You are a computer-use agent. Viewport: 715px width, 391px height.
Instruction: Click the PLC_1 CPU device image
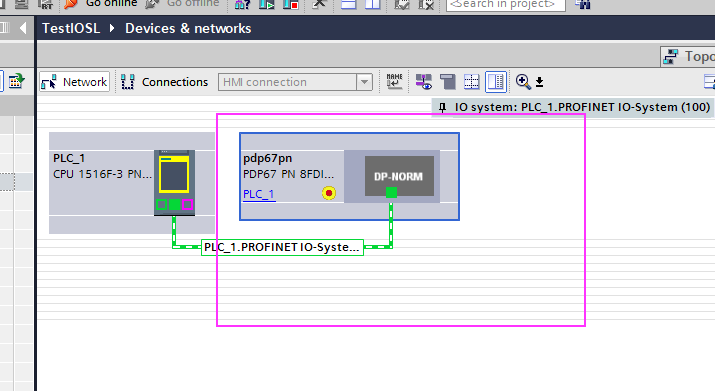(x=174, y=182)
